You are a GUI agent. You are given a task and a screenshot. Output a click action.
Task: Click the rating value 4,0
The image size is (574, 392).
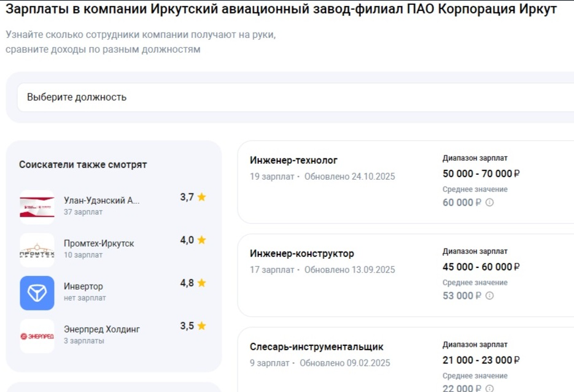click(187, 240)
